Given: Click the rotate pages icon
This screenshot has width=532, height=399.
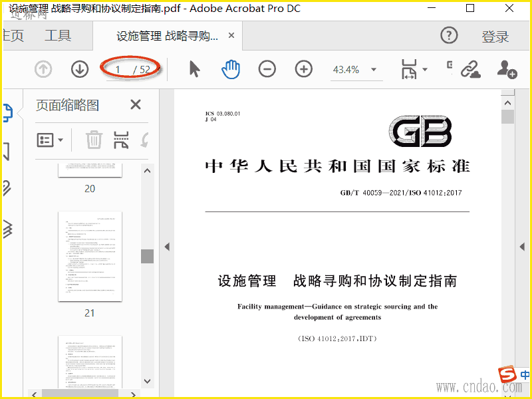Looking at the screenshot, I should pos(145,140).
